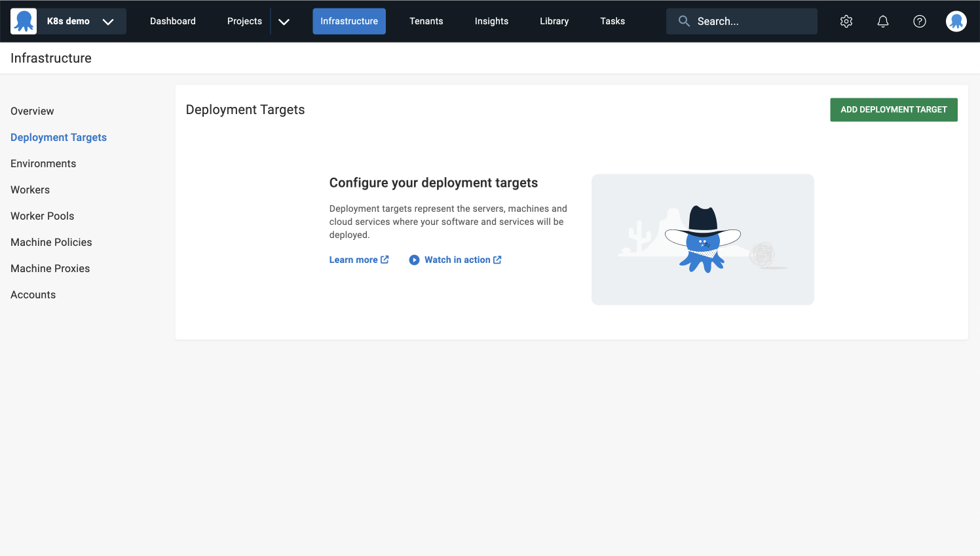Navigate to the Library page
The image size is (980, 556).
[x=554, y=21]
